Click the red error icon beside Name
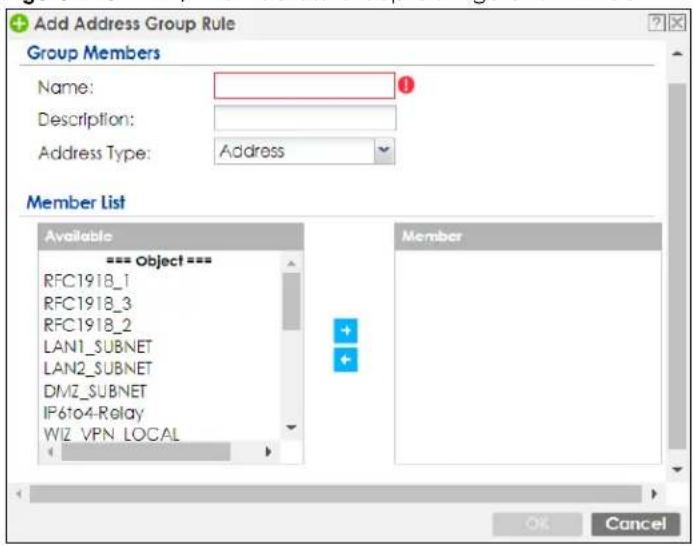 tap(406, 85)
